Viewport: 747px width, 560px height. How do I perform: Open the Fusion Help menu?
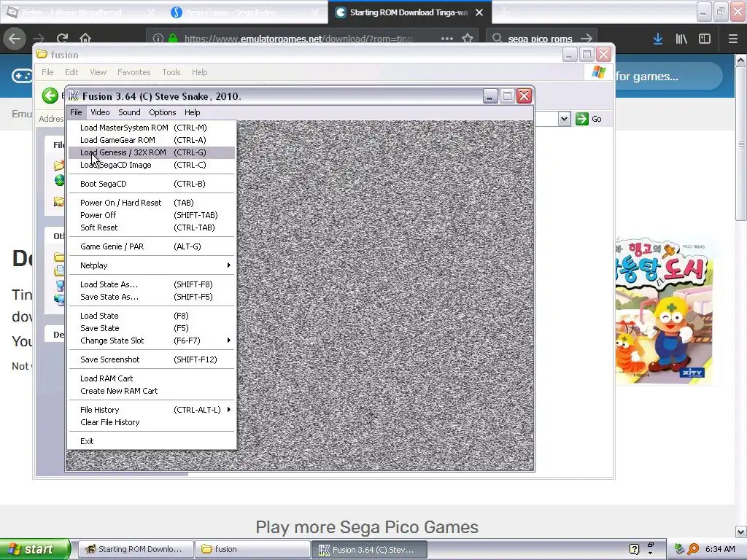tap(193, 112)
